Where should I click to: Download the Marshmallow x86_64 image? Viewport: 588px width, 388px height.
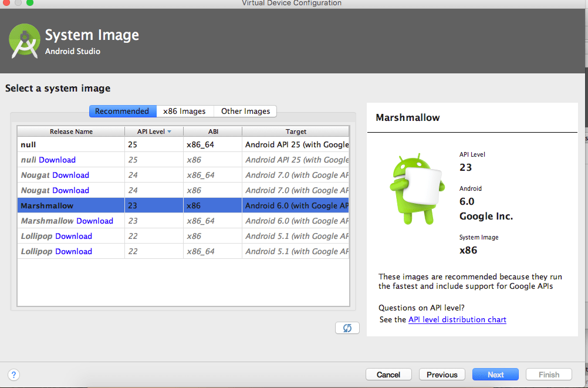(x=94, y=221)
